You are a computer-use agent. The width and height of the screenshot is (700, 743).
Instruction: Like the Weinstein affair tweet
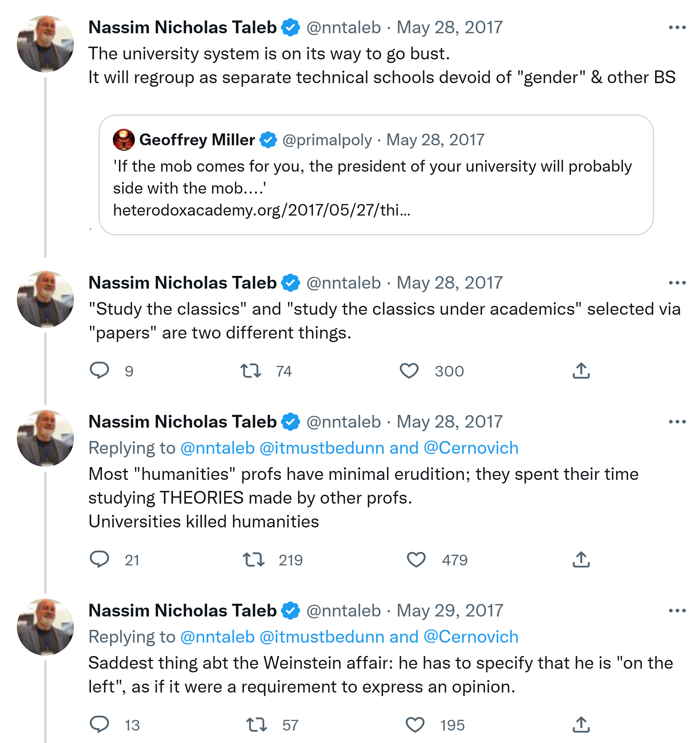pyautogui.click(x=415, y=725)
